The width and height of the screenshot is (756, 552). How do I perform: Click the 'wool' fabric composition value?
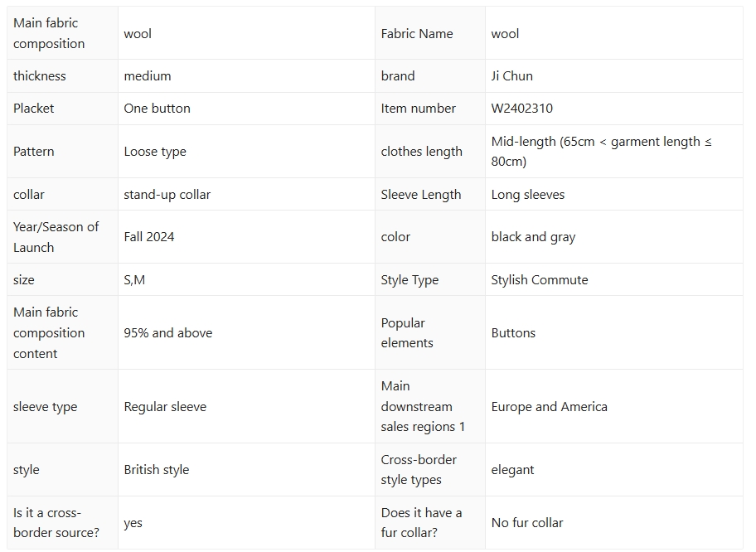tap(138, 34)
